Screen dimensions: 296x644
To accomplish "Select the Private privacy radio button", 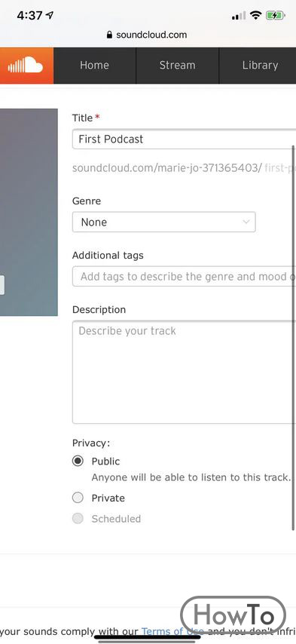I will pyautogui.click(x=78, y=498).
